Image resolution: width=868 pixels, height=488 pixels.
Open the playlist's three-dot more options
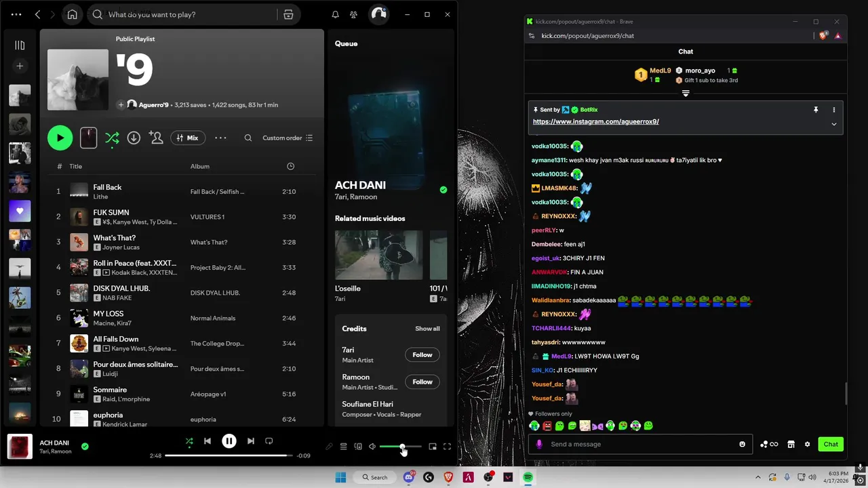pyautogui.click(x=220, y=138)
